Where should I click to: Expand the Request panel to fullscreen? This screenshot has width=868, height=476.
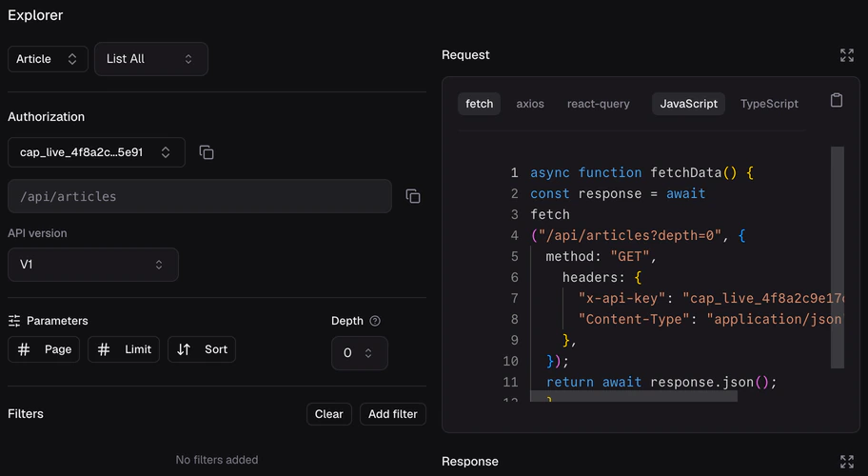pyautogui.click(x=846, y=55)
